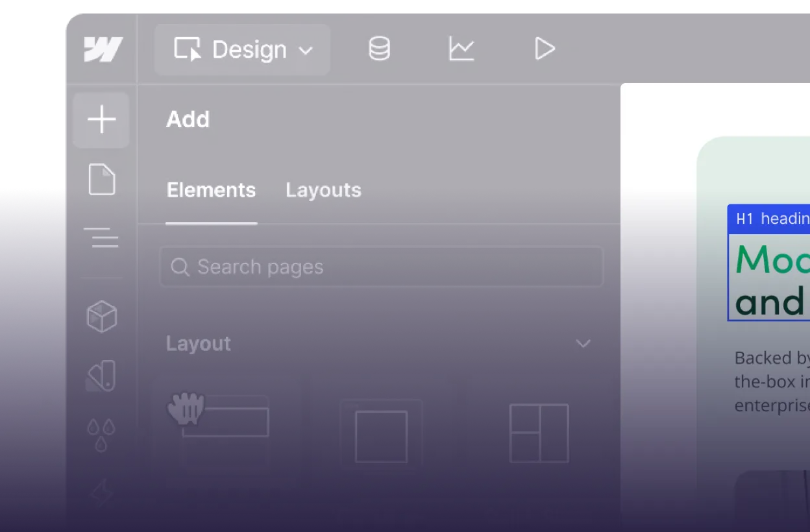Open the Pages panel icon

101,180
